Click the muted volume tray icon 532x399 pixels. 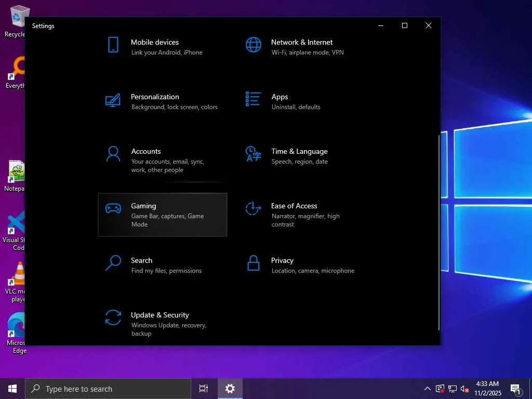click(465, 389)
